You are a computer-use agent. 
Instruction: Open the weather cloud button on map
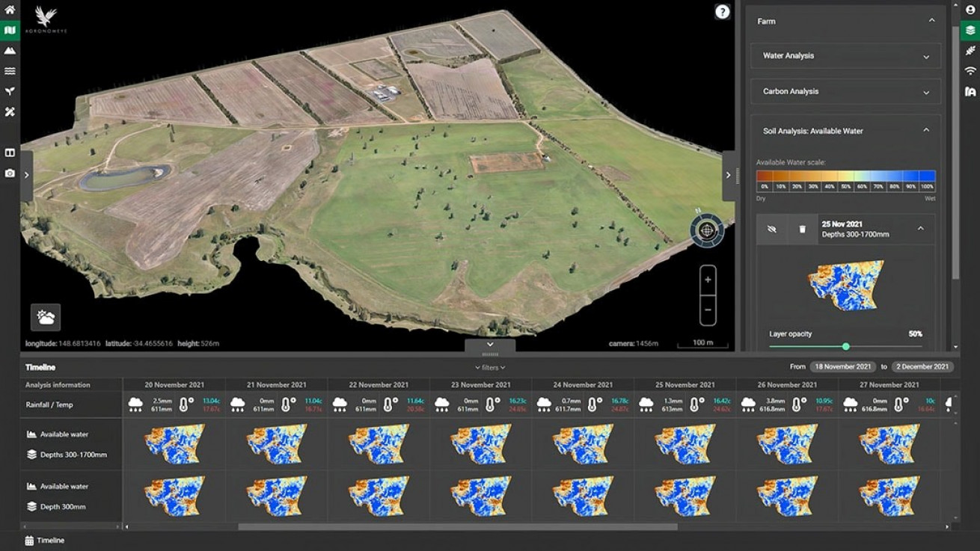[46, 317]
